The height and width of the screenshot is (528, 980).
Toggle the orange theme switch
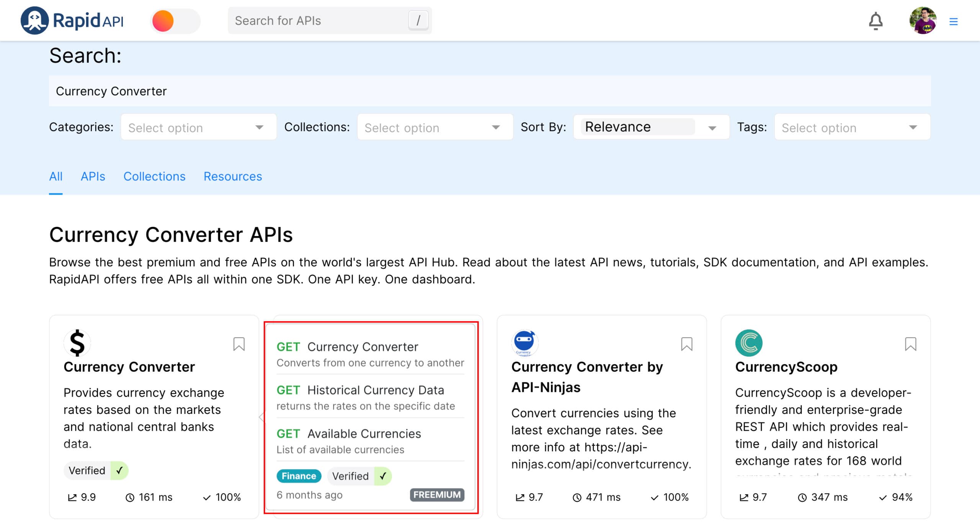pyautogui.click(x=175, y=21)
